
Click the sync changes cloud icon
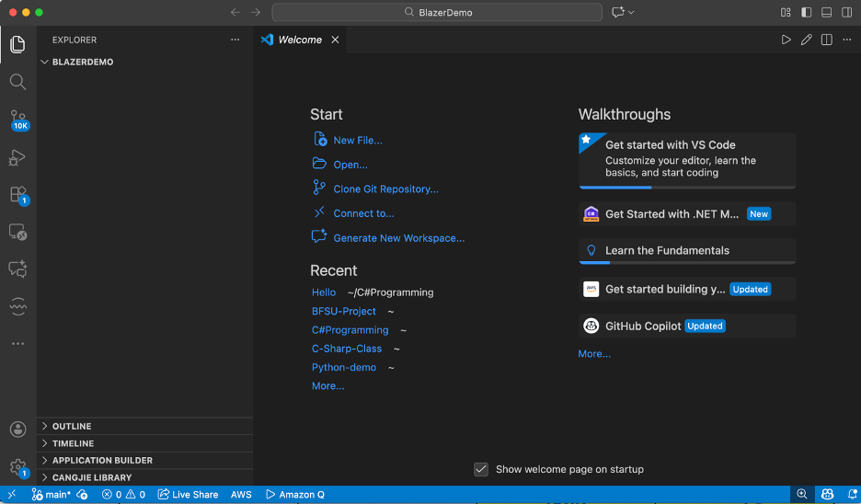(83, 494)
